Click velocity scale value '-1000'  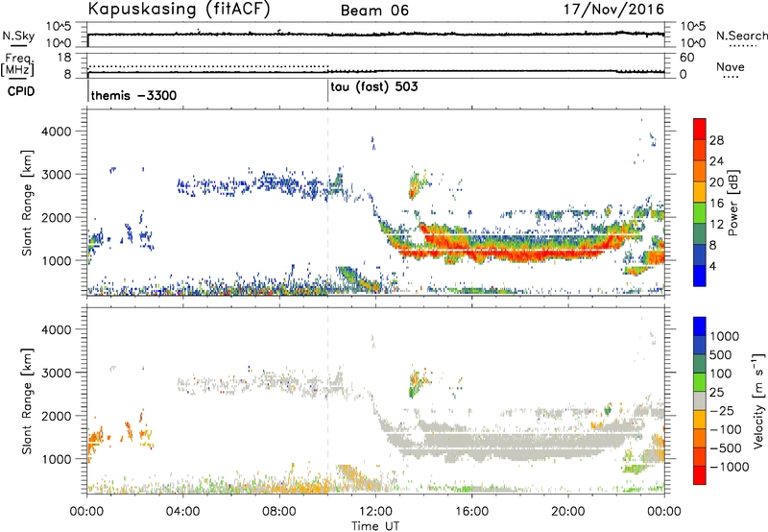[729, 467]
